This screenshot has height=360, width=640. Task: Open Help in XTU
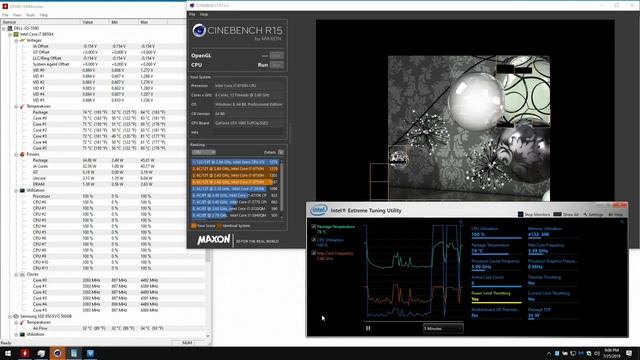tap(616, 214)
